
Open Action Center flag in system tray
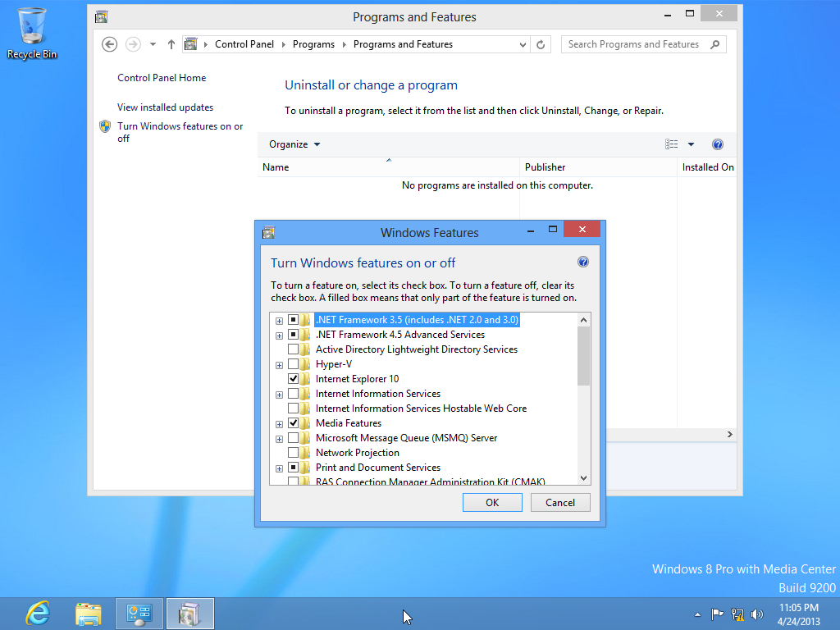(x=717, y=614)
